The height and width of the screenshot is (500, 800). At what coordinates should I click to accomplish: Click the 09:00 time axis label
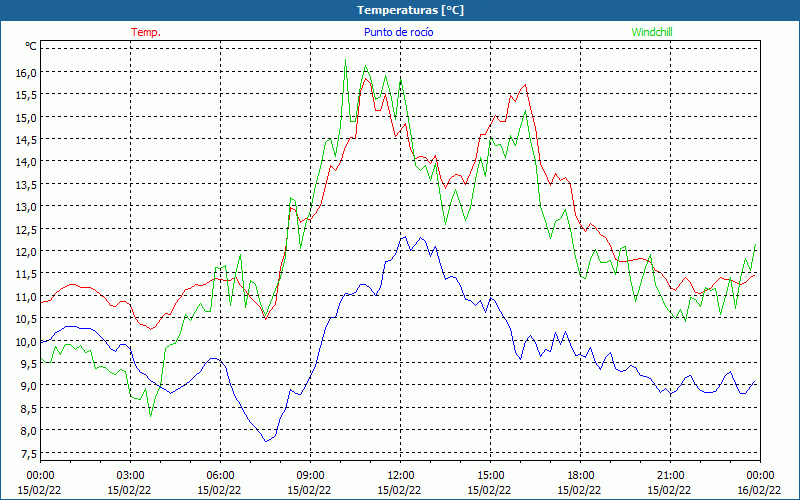click(310, 476)
